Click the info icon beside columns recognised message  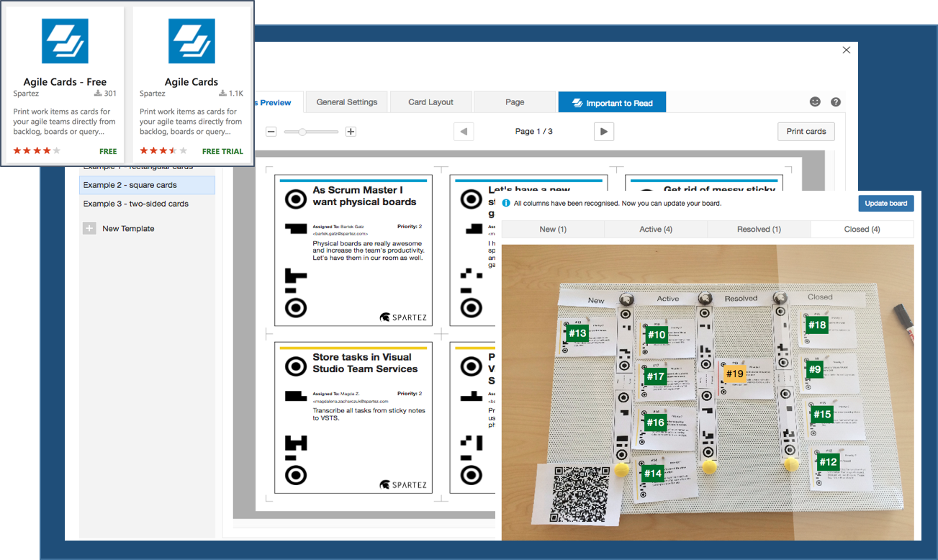coord(506,203)
